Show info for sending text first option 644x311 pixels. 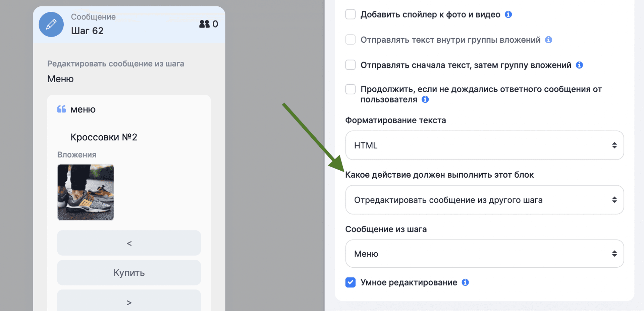pyautogui.click(x=579, y=65)
